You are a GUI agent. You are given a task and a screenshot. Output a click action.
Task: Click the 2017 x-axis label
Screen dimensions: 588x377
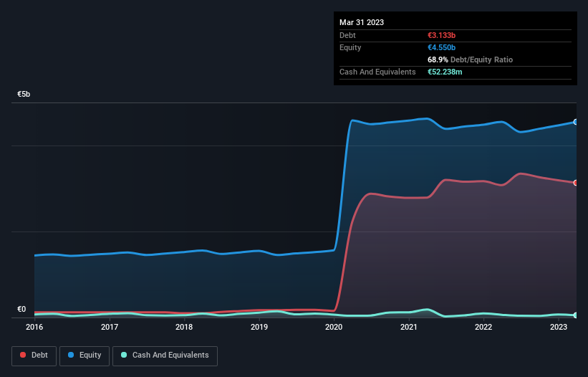pos(110,327)
